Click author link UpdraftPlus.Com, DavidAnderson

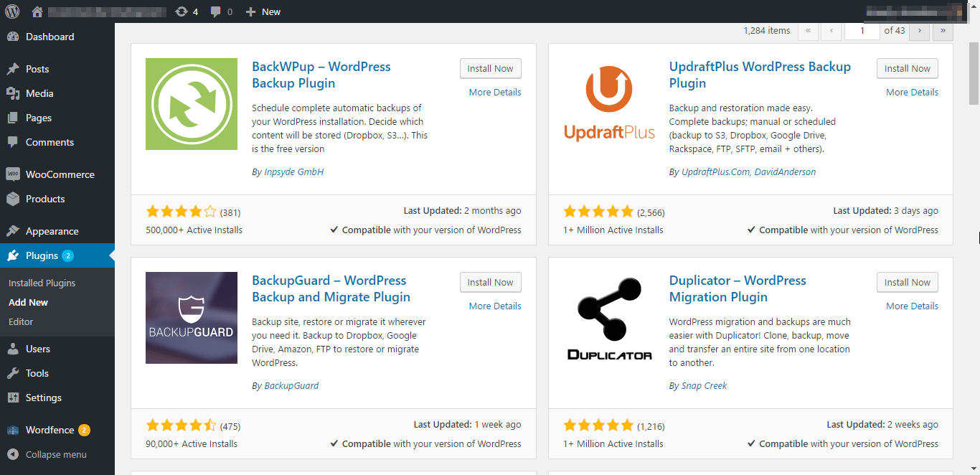pyautogui.click(x=748, y=172)
